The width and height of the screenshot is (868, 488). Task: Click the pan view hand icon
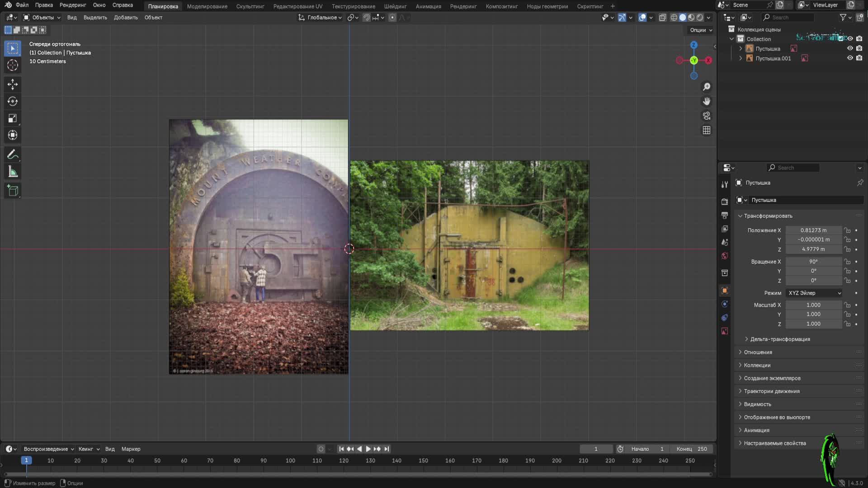click(x=707, y=101)
